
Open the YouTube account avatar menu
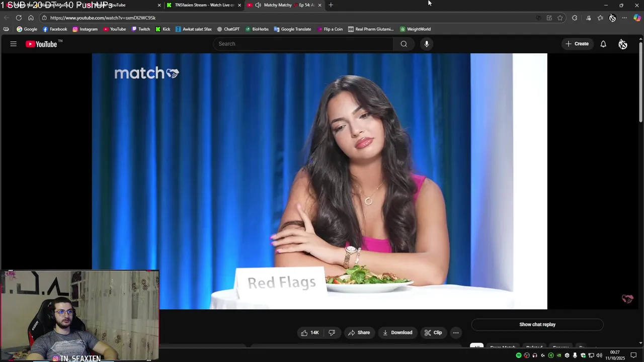point(623,44)
